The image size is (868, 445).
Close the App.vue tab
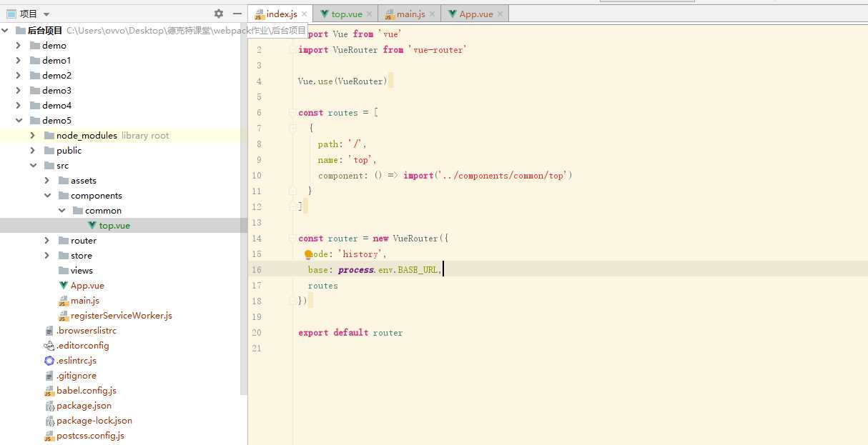tap(500, 14)
